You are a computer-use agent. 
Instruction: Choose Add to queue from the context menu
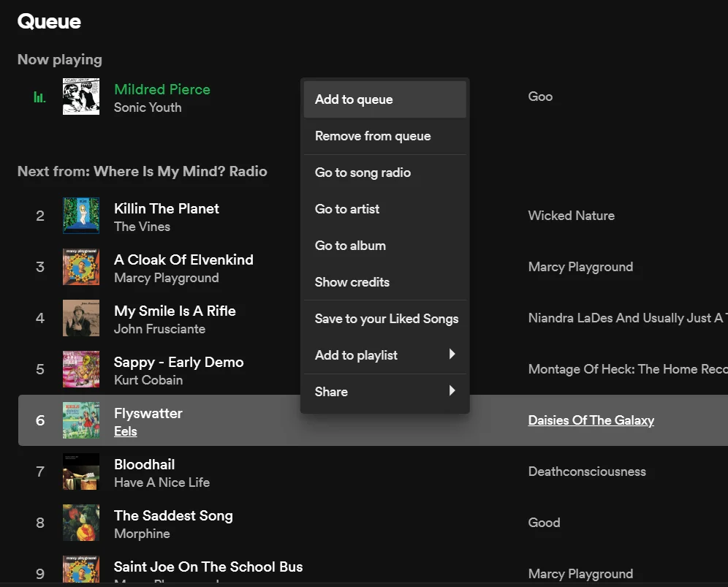click(385, 99)
